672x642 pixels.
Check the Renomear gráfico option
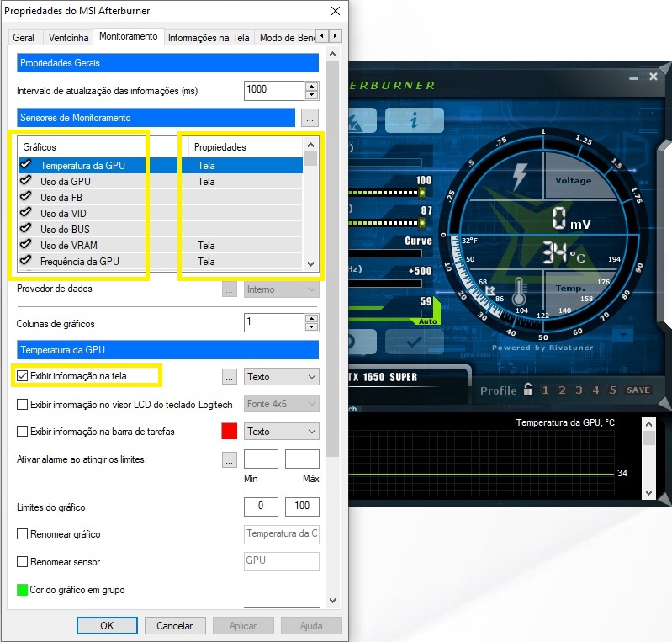[22, 534]
